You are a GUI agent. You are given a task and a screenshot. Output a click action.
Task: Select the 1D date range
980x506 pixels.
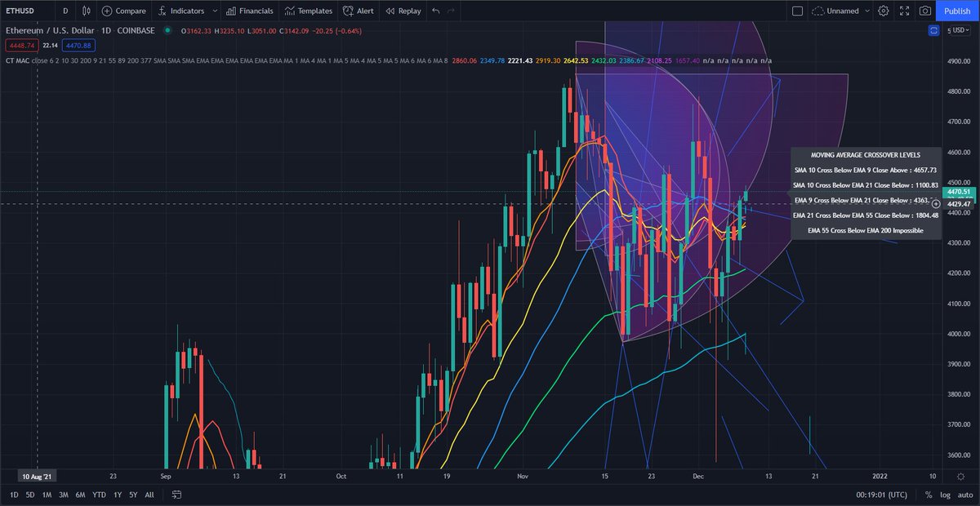[x=14, y=495]
